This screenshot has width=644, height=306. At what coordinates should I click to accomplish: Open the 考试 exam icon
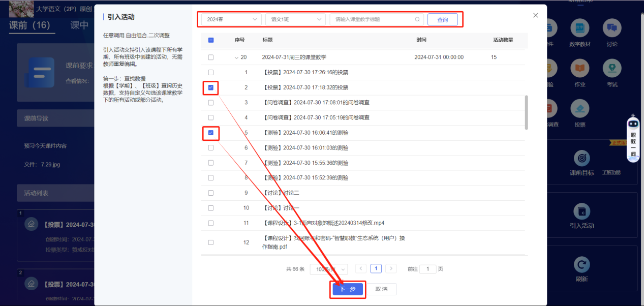[611, 68]
